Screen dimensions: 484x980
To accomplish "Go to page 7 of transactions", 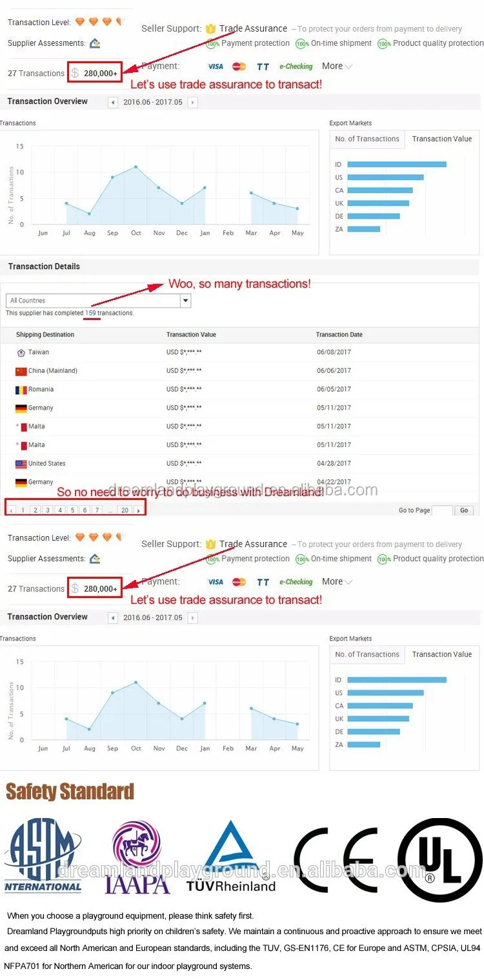I will (x=97, y=510).
